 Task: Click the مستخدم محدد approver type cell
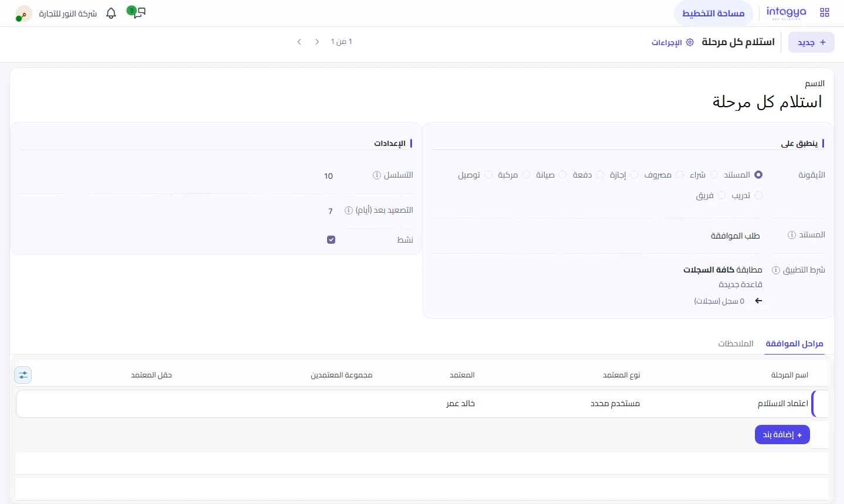pos(615,404)
